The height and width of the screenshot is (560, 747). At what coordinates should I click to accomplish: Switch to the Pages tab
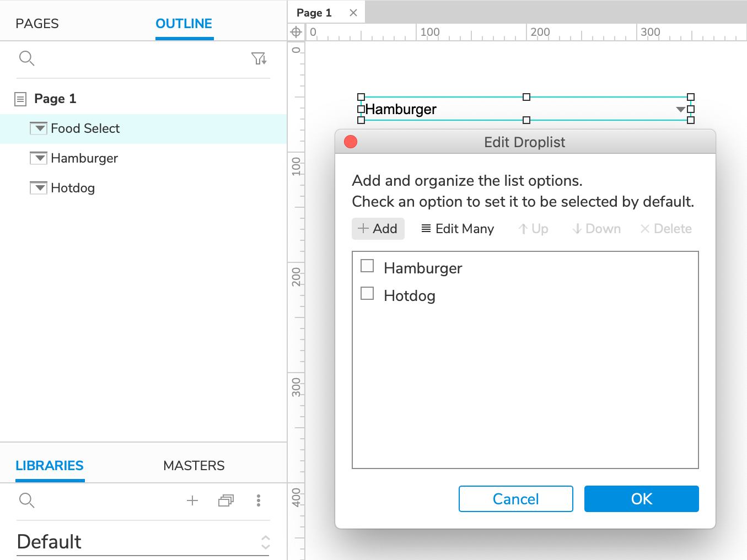coord(37,24)
